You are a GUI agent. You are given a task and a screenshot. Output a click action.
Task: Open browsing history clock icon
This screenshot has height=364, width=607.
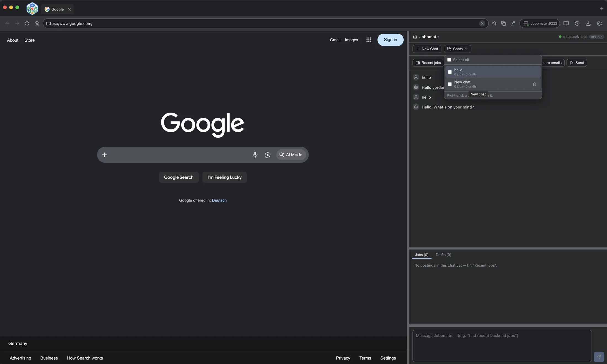click(577, 23)
